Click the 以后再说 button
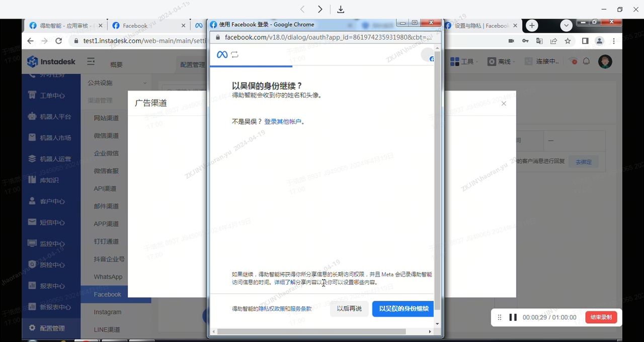This screenshot has width=644, height=342. pos(349,308)
